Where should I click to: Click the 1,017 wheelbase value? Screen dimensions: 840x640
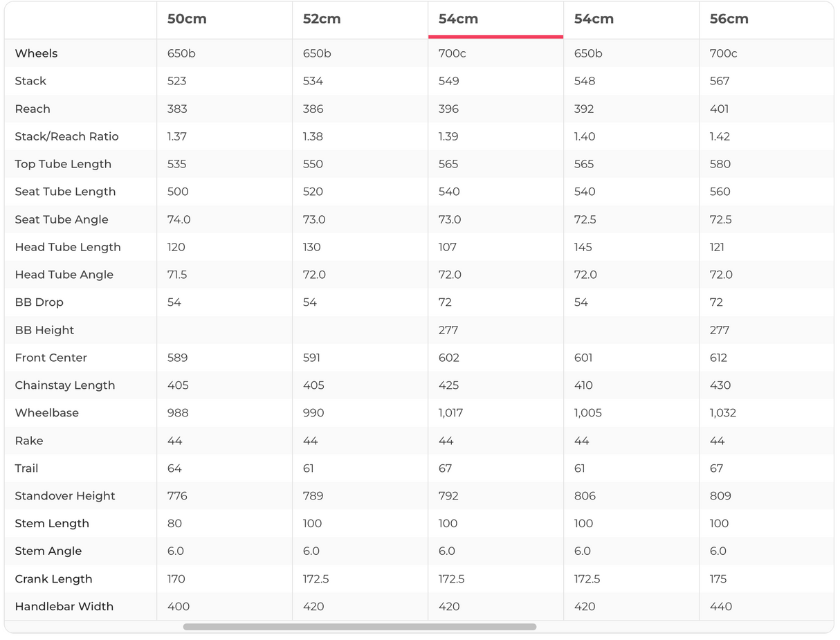coord(450,413)
